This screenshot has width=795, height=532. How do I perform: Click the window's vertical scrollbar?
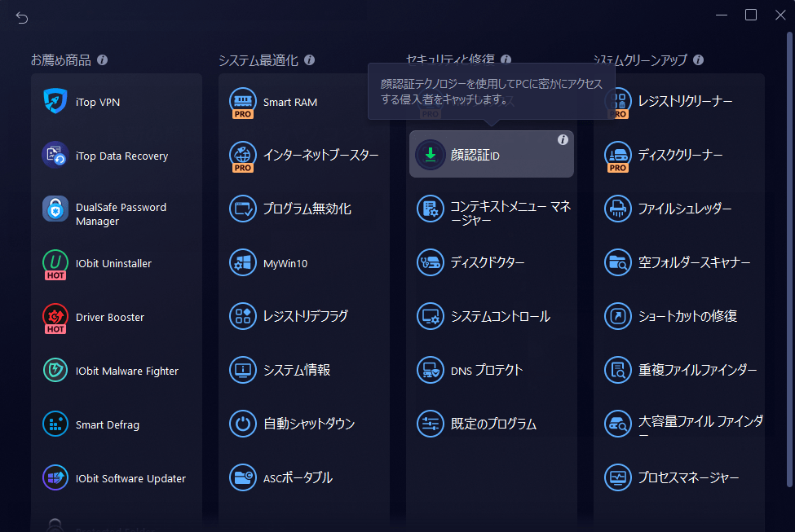point(789,259)
